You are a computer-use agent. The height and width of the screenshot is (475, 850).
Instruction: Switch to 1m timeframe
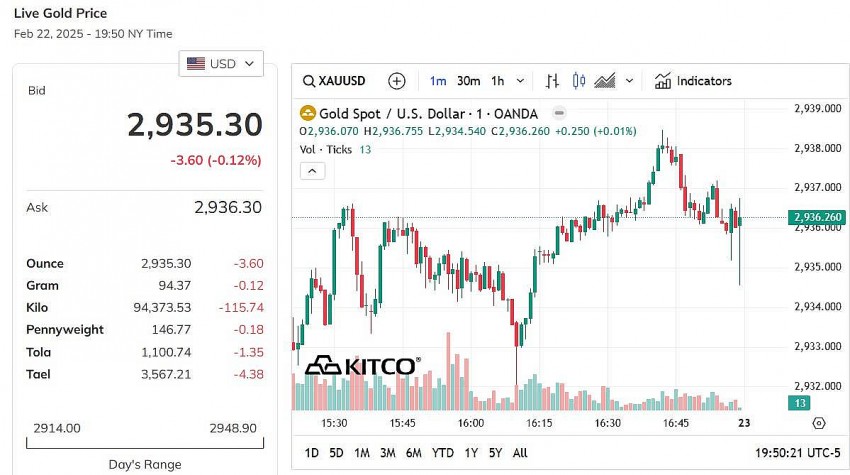(438, 81)
